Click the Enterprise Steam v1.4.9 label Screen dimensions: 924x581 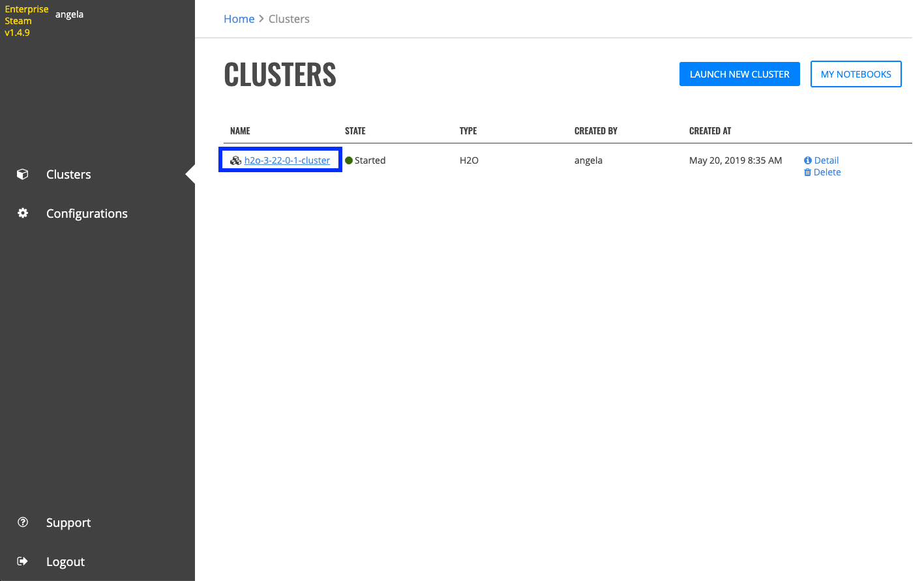(27, 21)
